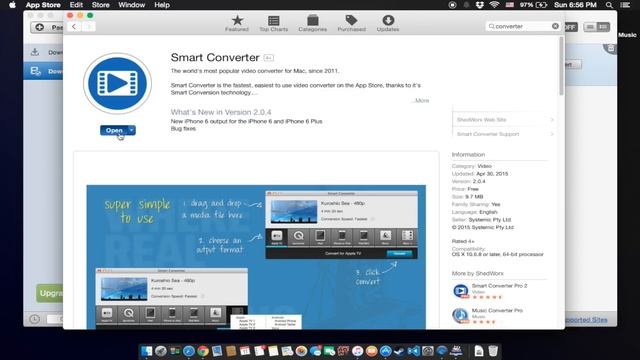Open Music Converter Pro app icon
Viewport: 640px width, 360px height.
point(460,315)
